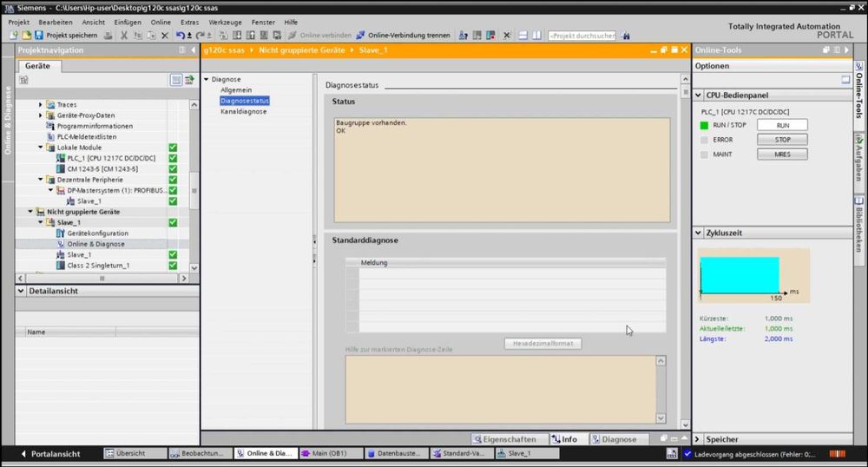Click the green status check beside Lokale Module
868x467 pixels.
tap(173, 148)
